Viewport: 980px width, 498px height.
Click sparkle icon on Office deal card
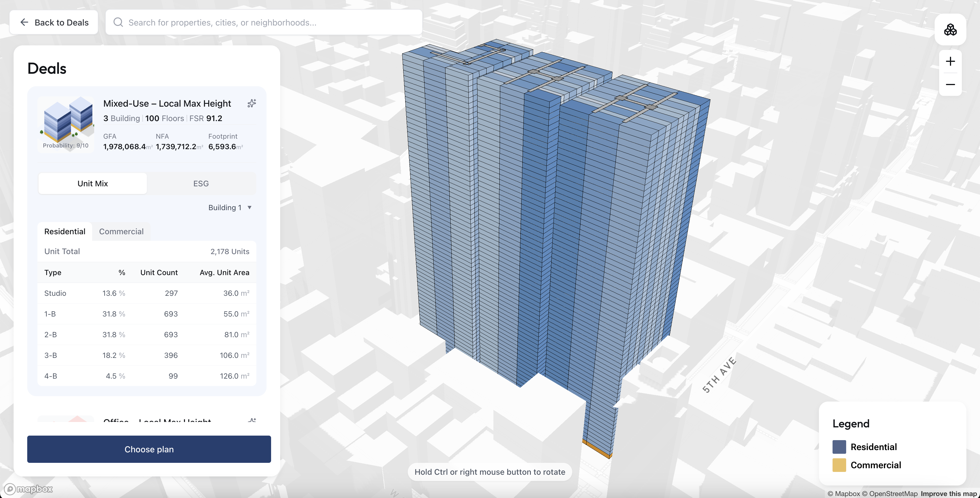[252, 420]
